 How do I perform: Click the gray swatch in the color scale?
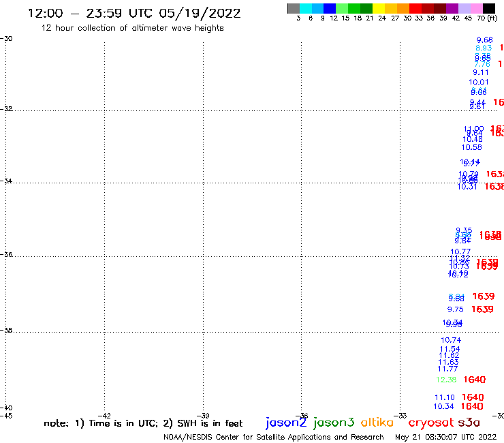(x=294, y=8)
